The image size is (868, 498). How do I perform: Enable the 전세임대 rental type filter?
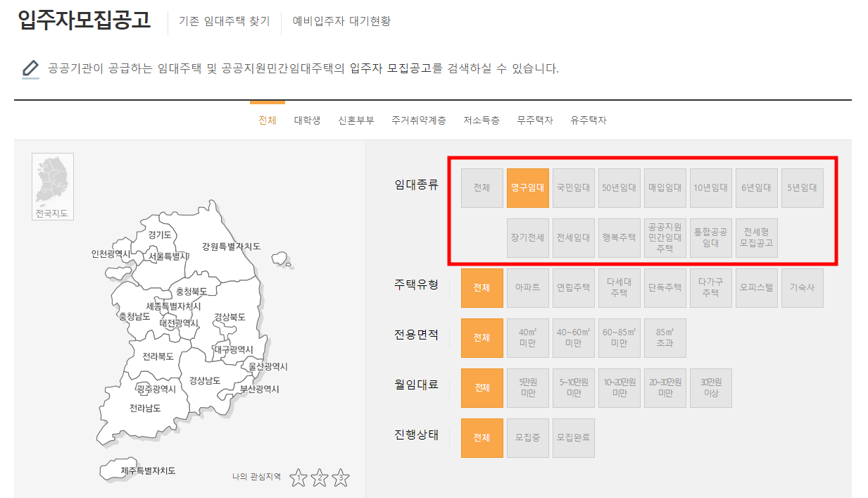coord(573,237)
